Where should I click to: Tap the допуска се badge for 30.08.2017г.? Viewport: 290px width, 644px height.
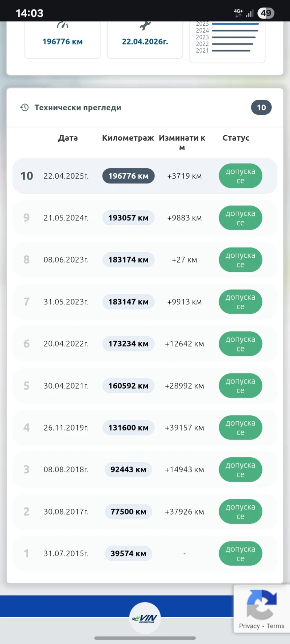[x=240, y=512]
